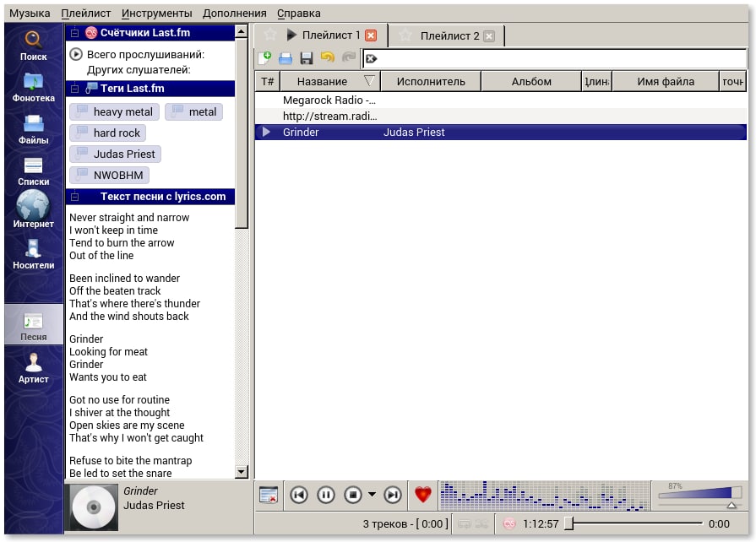
Task: Sort by the Альбом column header
Action: tap(531, 81)
